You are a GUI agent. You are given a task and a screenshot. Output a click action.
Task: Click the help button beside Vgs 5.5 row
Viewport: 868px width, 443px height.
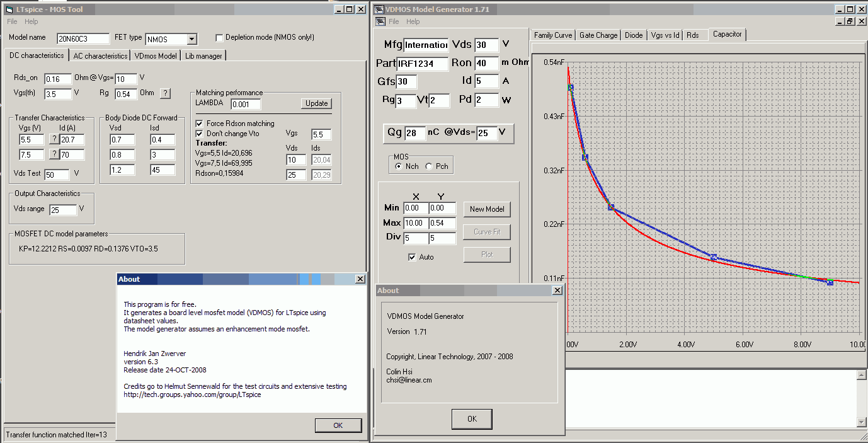[x=54, y=139]
